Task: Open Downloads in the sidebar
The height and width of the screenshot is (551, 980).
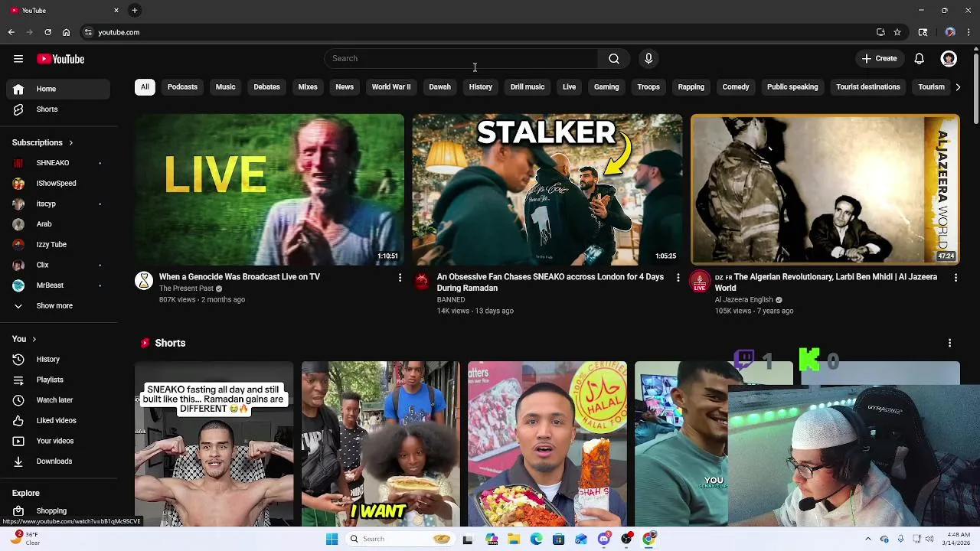Action: pyautogui.click(x=59, y=461)
